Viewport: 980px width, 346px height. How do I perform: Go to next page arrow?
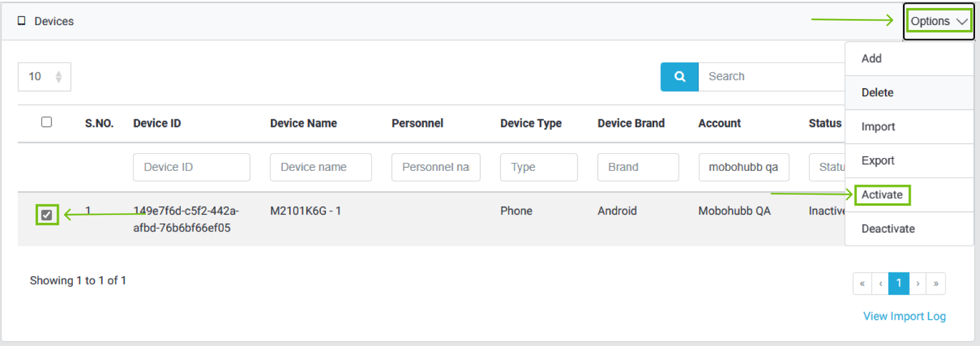(x=918, y=284)
